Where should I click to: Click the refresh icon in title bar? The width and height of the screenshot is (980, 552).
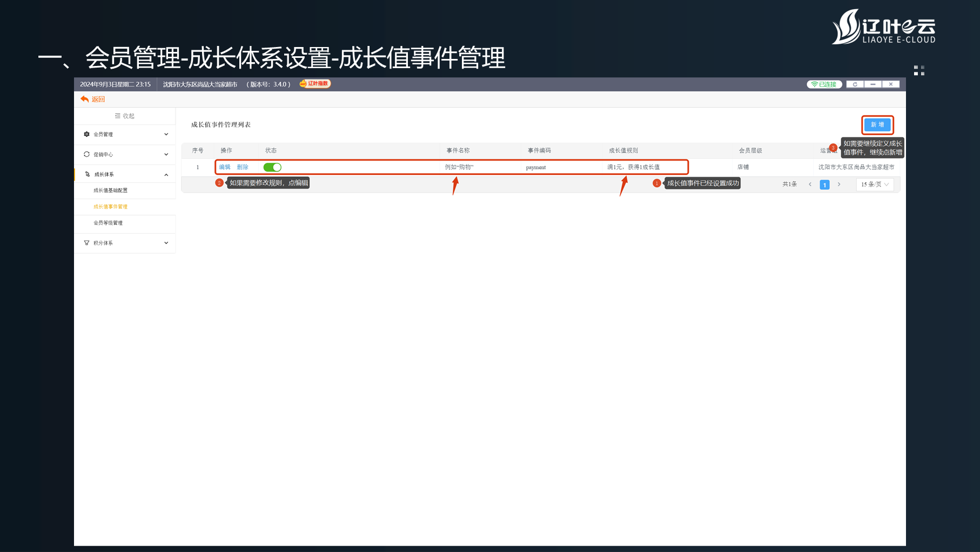tap(855, 84)
